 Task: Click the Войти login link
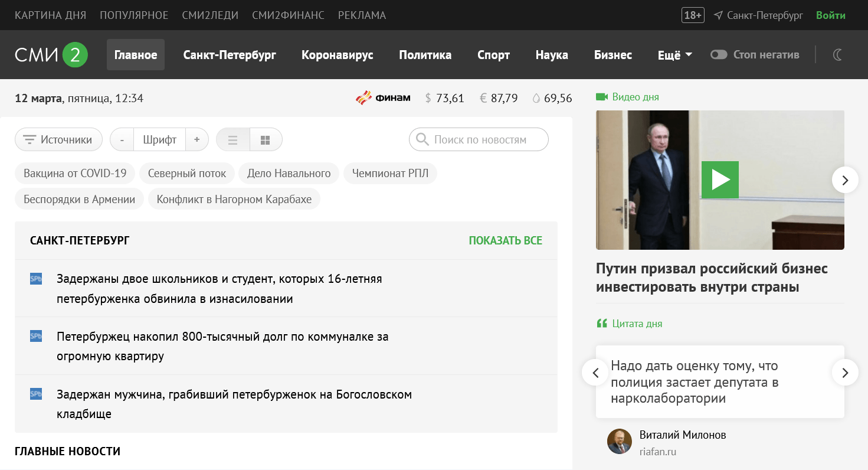(x=830, y=15)
